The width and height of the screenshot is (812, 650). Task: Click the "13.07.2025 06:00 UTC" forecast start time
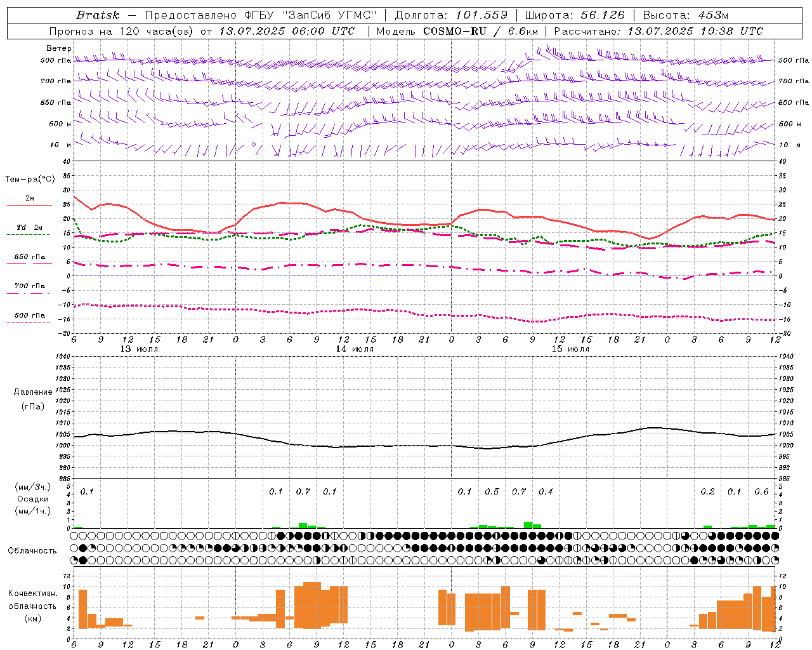click(x=287, y=31)
